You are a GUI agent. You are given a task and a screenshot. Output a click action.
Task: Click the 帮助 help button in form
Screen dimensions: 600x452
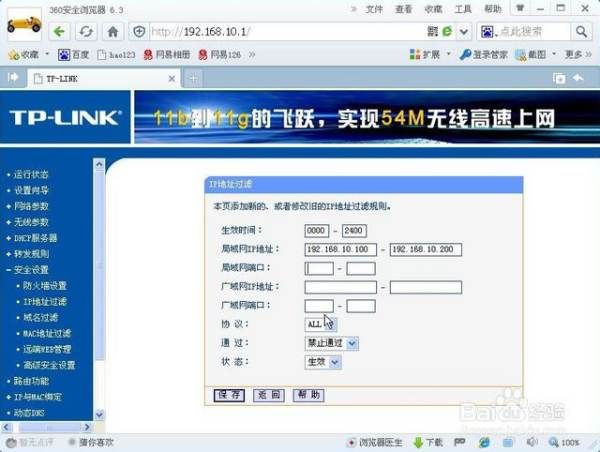[x=309, y=395]
